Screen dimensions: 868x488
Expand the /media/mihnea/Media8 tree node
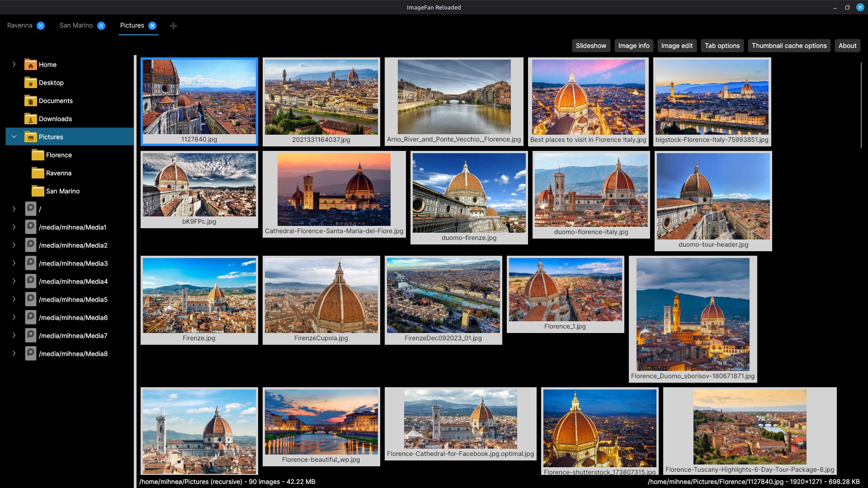(14, 354)
